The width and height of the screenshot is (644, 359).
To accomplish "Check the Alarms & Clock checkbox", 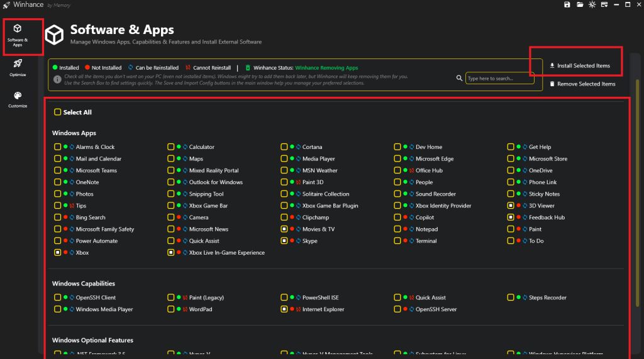I will click(x=57, y=146).
